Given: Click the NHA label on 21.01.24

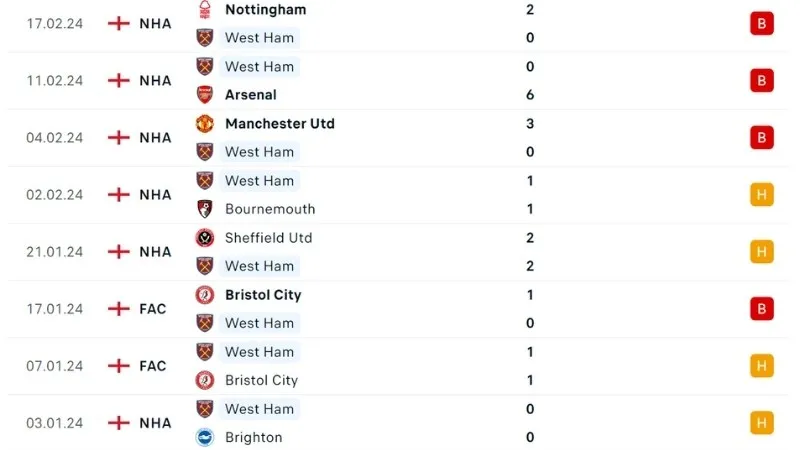Looking at the screenshot, I should click(155, 252).
